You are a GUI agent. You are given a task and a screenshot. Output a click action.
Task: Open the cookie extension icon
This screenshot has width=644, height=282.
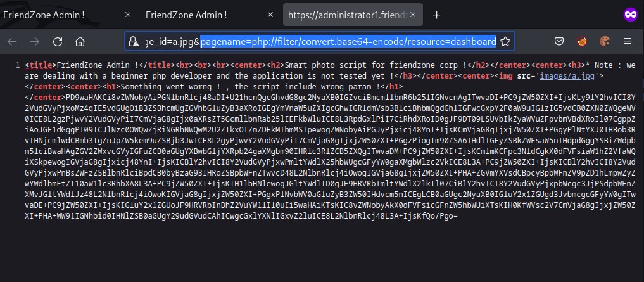point(605,42)
